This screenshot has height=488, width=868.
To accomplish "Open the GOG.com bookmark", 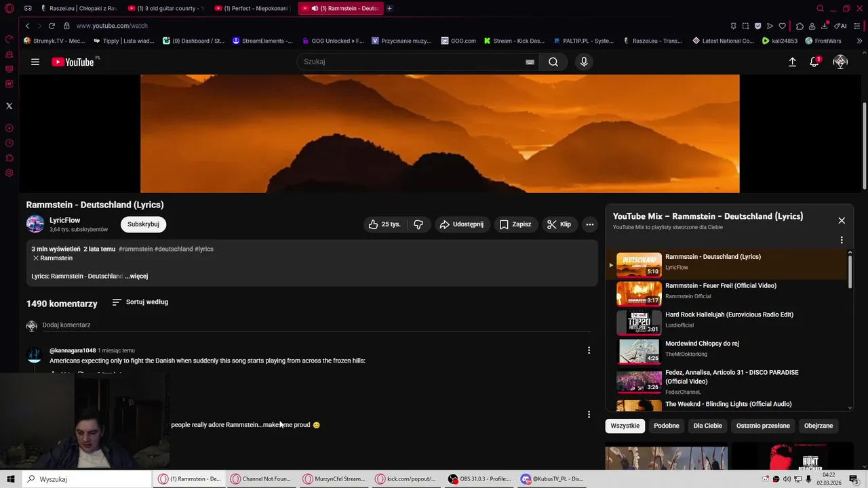I will point(458,41).
